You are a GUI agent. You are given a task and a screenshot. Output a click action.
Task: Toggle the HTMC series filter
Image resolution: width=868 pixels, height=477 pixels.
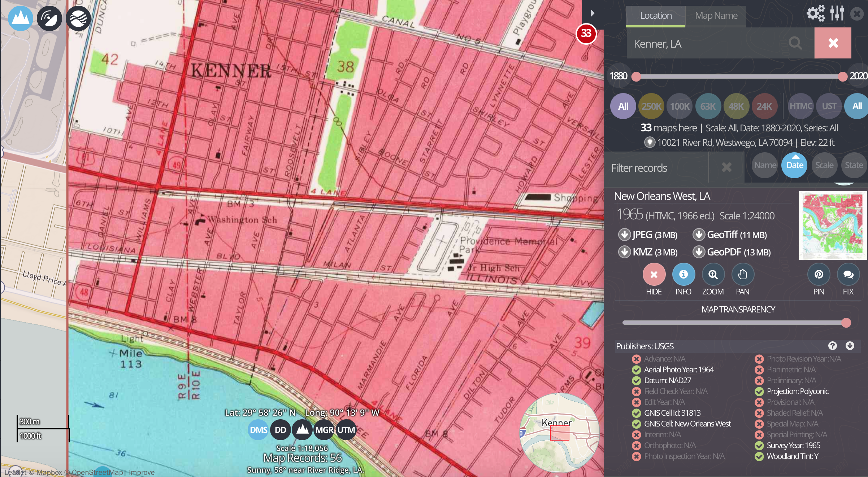800,106
